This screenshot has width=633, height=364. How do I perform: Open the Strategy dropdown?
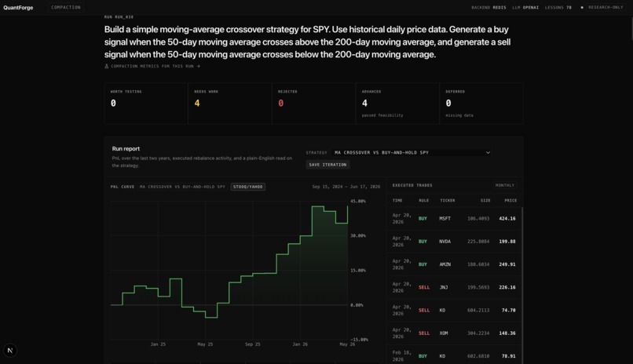click(412, 152)
